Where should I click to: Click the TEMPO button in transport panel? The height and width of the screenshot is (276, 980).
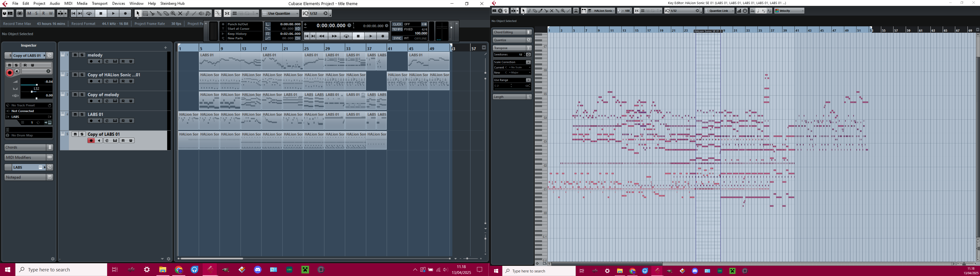pos(397,29)
